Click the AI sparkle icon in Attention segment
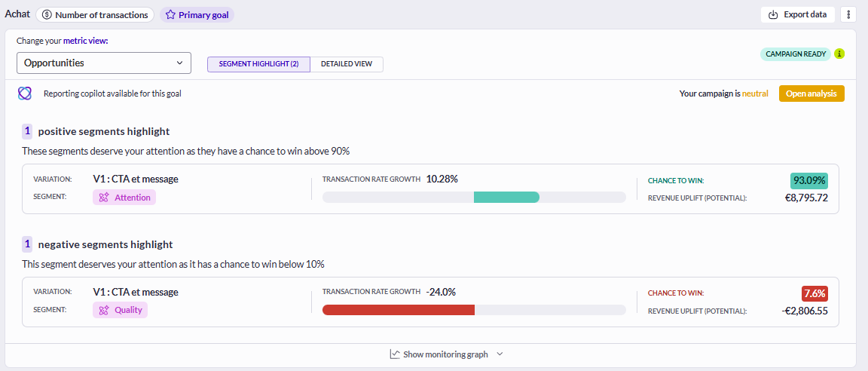 point(103,197)
